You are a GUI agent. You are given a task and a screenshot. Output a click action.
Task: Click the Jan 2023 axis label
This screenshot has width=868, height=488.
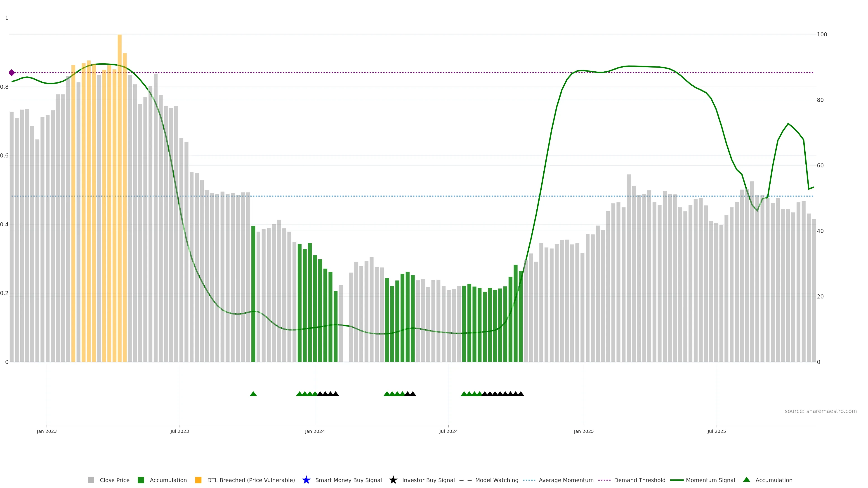point(47,431)
